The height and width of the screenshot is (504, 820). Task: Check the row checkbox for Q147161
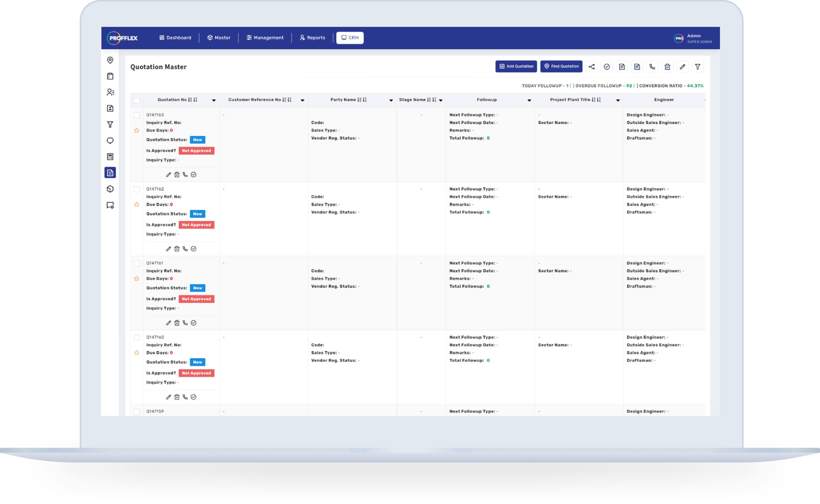(x=137, y=264)
